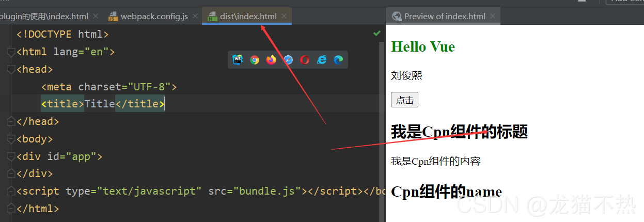
Task: Click the green inspection checkmark icon
Action: [376, 34]
